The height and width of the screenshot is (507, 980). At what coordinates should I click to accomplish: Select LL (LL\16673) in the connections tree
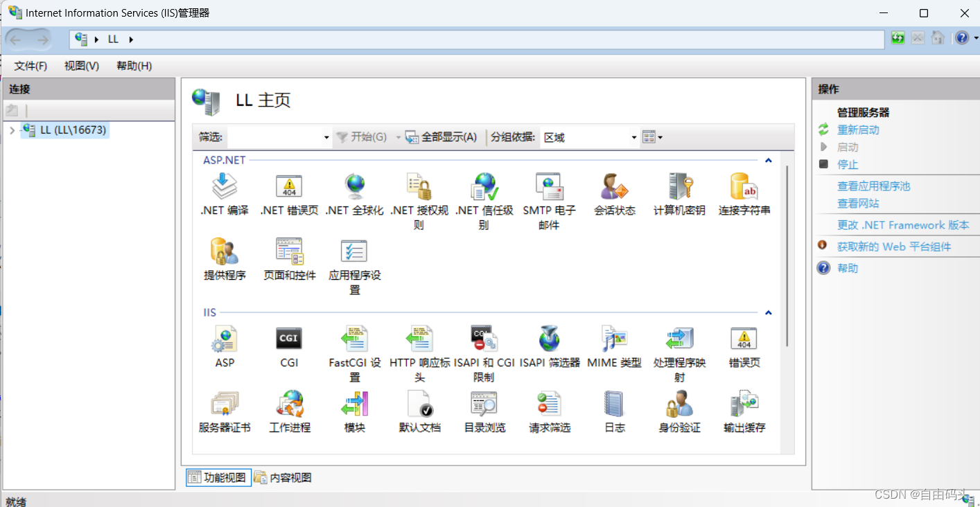coord(66,130)
